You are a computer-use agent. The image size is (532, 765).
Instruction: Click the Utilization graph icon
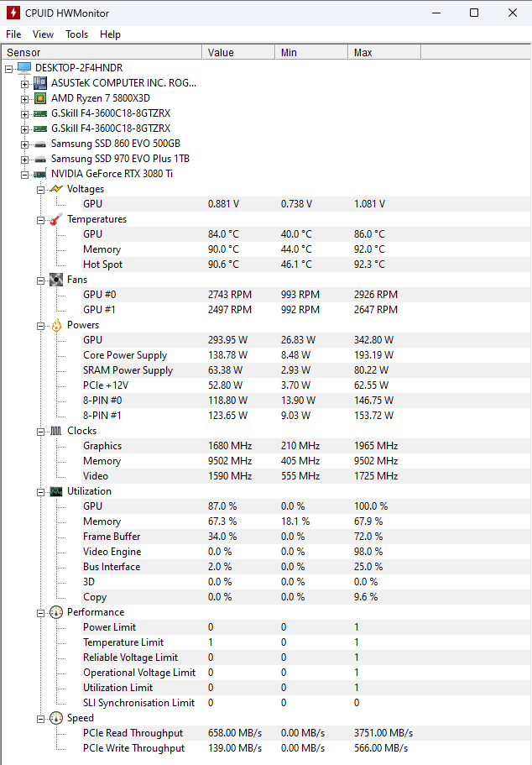pyautogui.click(x=56, y=491)
